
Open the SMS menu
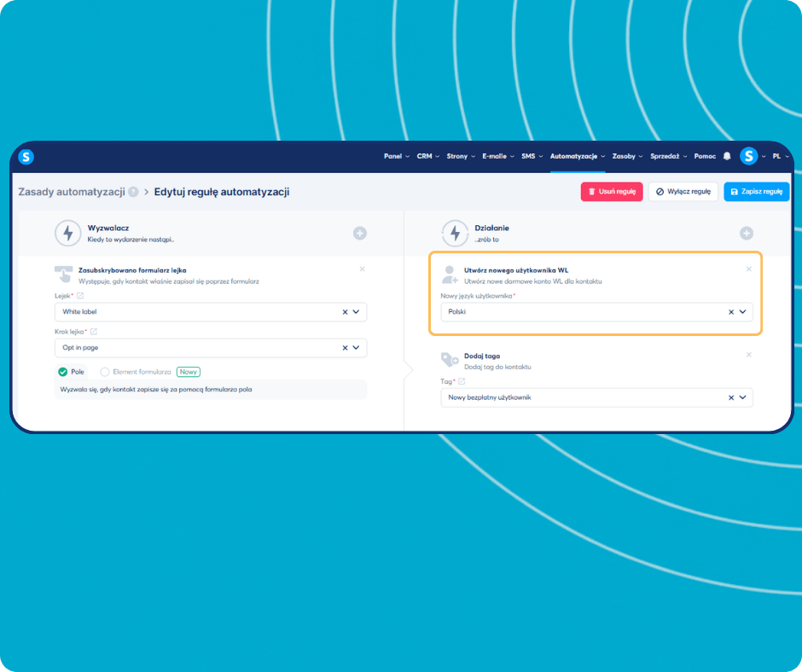tap(532, 157)
